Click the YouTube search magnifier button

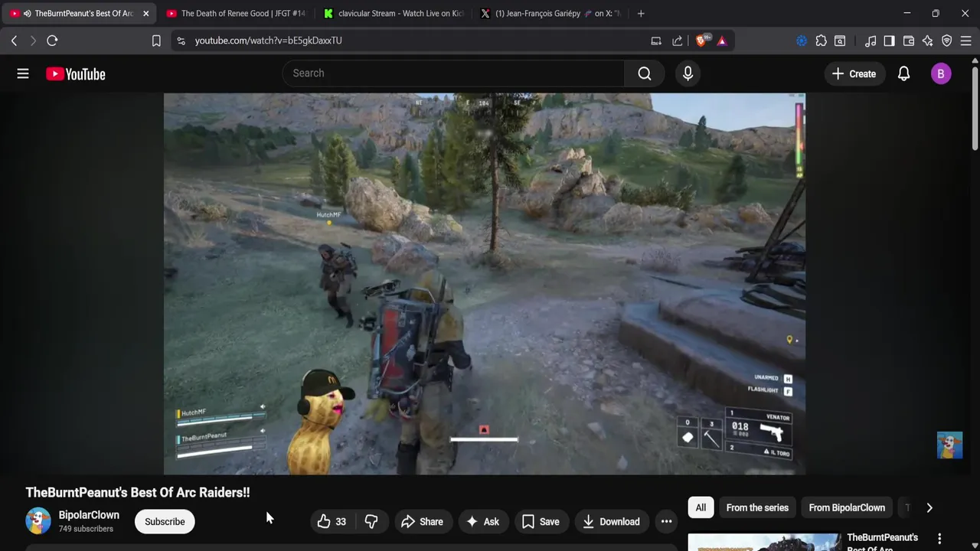tap(645, 73)
